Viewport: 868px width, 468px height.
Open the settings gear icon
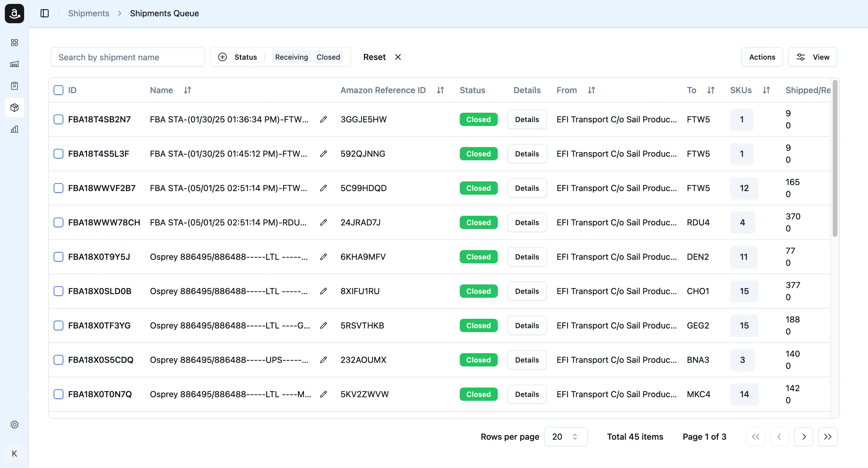click(14, 425)
